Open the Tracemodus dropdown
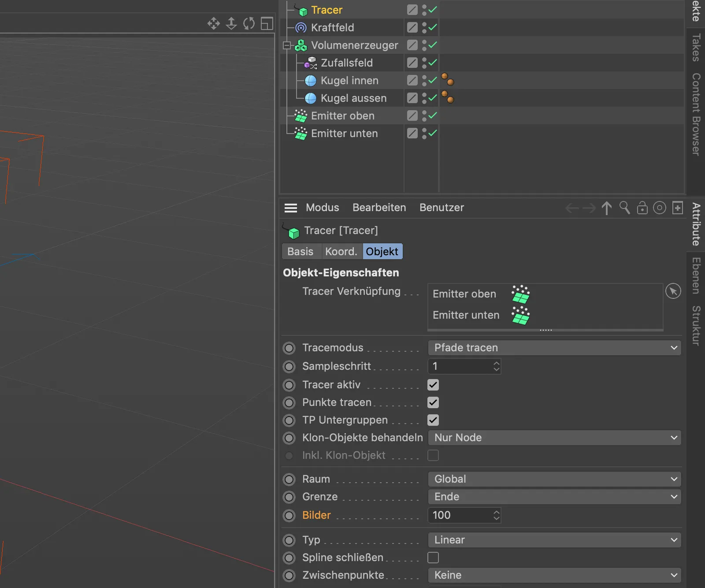Viewport: 705px width, 588px height. (x=554, y=348)
